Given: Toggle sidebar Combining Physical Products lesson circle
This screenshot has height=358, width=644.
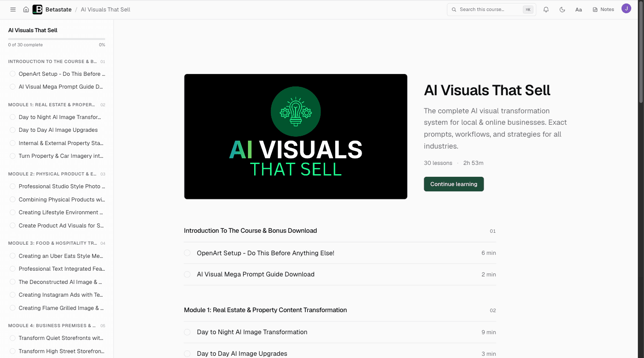Looking at the screenshot, I should 13,200.
